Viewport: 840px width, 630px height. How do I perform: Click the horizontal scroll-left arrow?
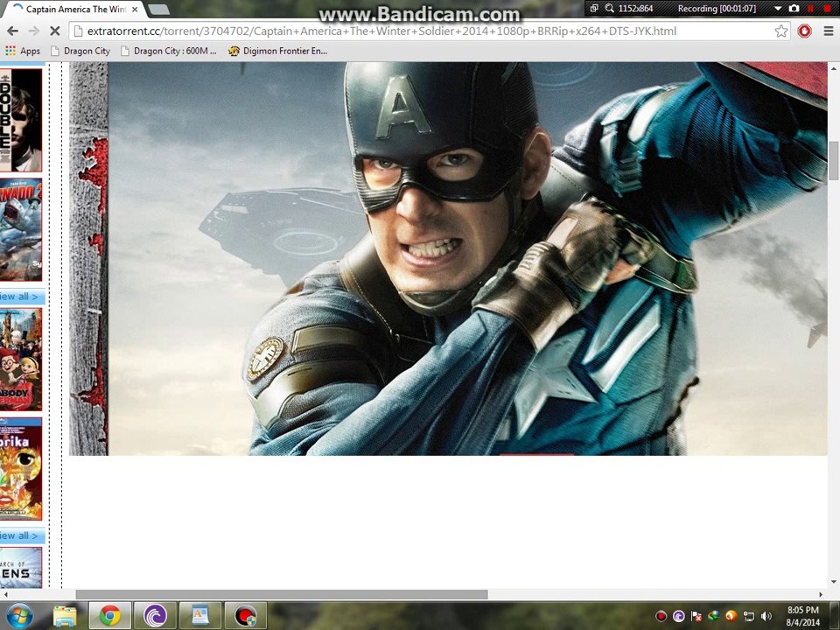click(5, 595)
